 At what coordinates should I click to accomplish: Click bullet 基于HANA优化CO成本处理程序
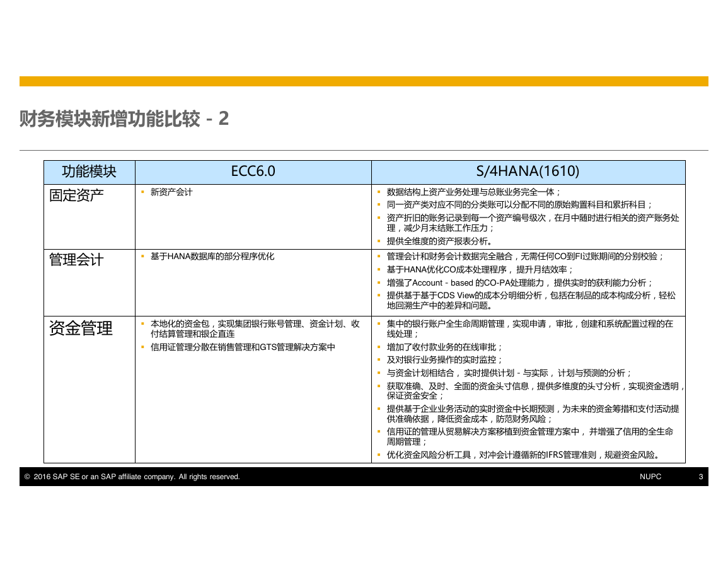click(480, 269)
